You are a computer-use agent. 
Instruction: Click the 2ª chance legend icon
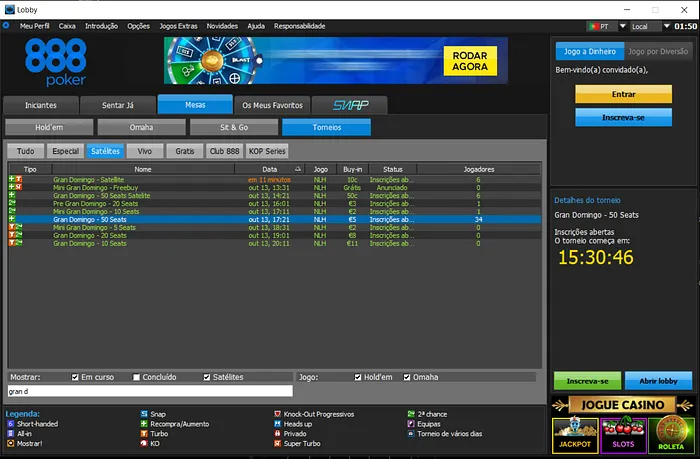(411, 414)
